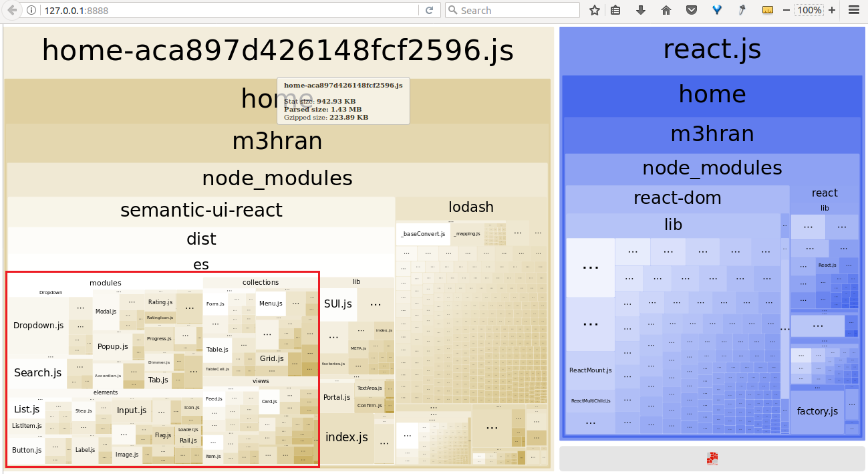Select the react.js bundle header
Screen dimensions: 868x474
coord(712,49)
